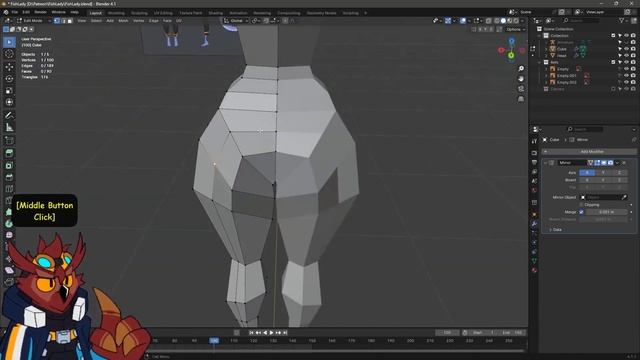Toggle Mirror modifier Edit Mode display

597,162
